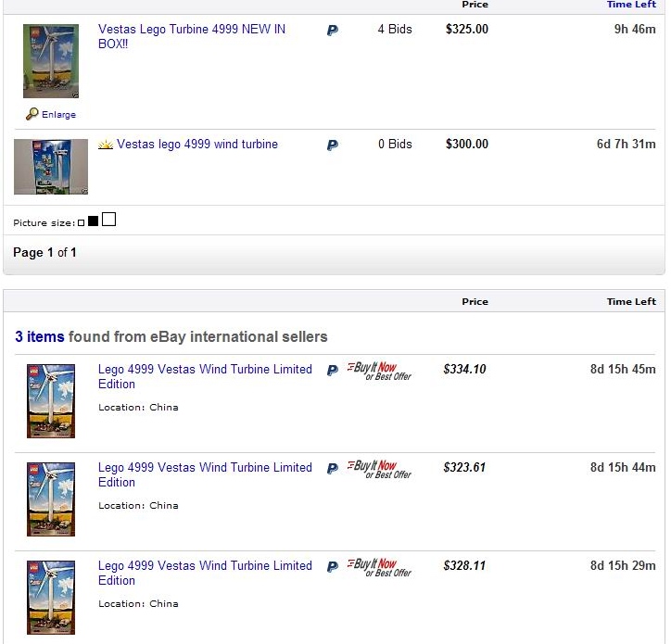Click the '8d 15h 44m' time left value
Viewport: 671px width, 644px height.
click(623, 467)
